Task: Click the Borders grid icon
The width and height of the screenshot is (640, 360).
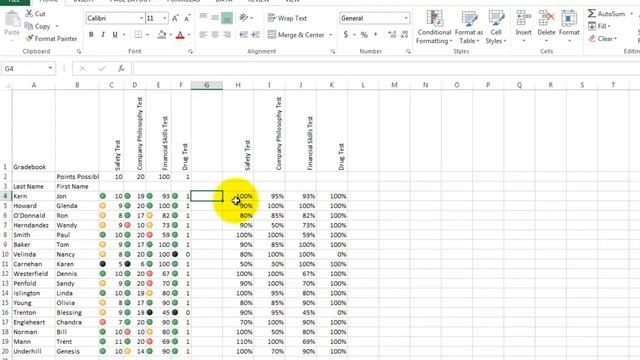Action: coord(138,35)
